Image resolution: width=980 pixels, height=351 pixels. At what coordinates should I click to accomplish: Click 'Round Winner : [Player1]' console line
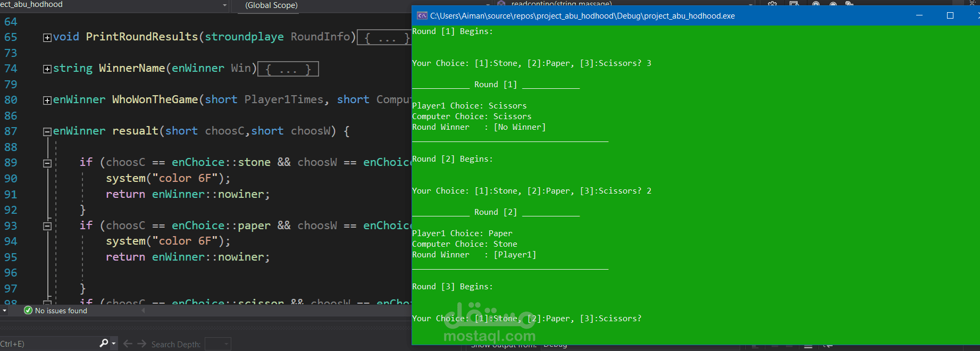pos(474,255)
